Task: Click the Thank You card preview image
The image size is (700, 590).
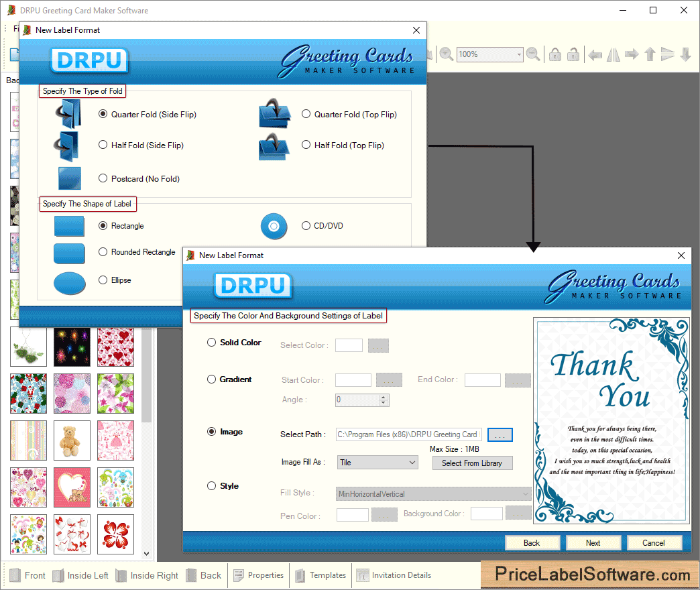Action: 611,420
